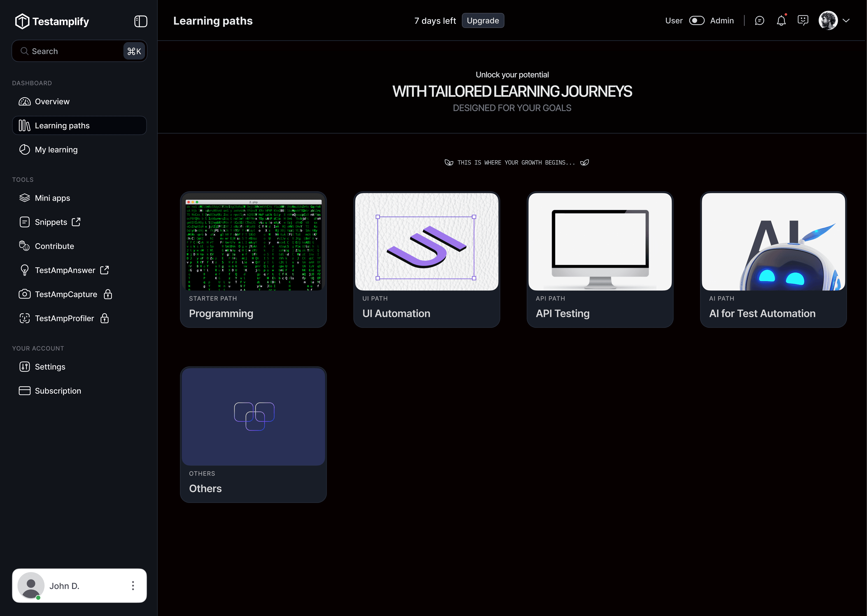This screenshot has height=616, width=867.
Task: Click the Testamplify logo
Action: point(52,21)
